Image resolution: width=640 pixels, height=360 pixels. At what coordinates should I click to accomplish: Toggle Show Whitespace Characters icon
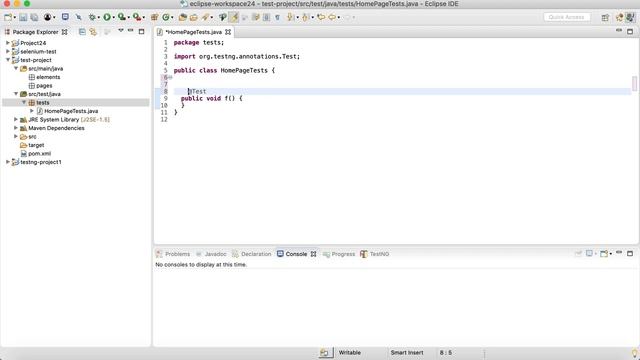[x=278, y=17]
